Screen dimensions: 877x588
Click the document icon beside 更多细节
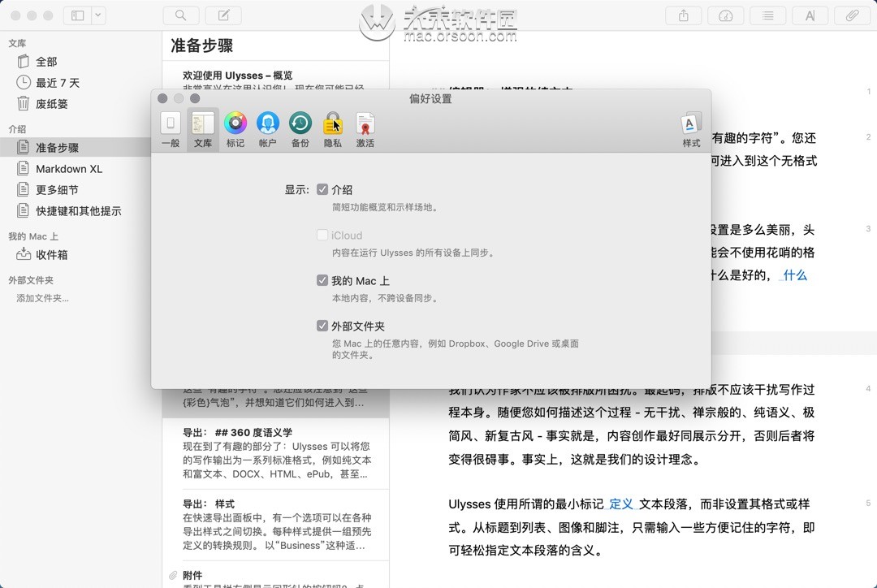pyautogui.click(x=23, y=189)
